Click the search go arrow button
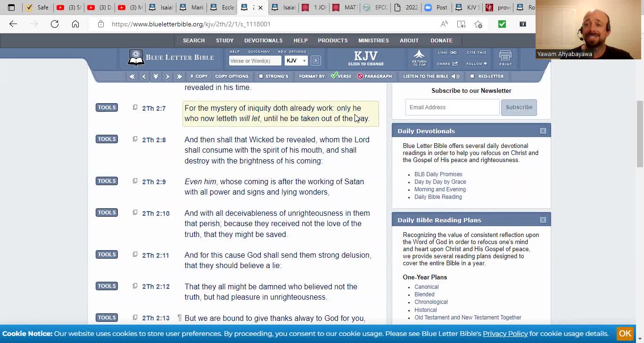The image size is (644, 343). pos(316,60)
